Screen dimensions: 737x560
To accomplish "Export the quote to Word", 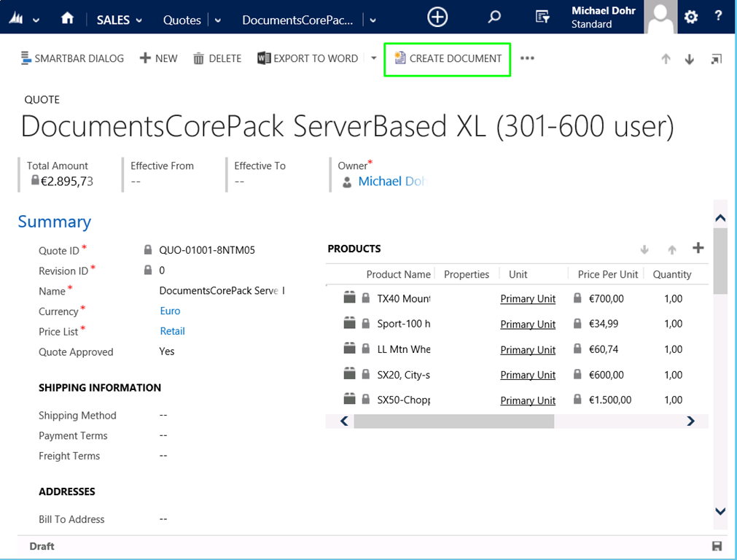I will tap(308, 58).
